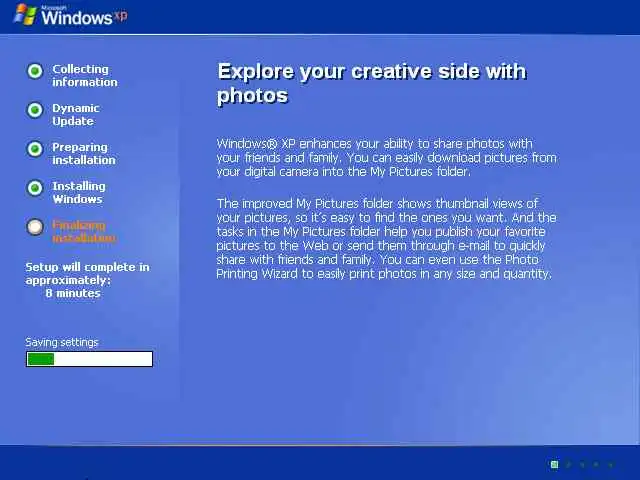Click the Collecting information label
This screenshot has height=480, width=640.
point(84,76)
